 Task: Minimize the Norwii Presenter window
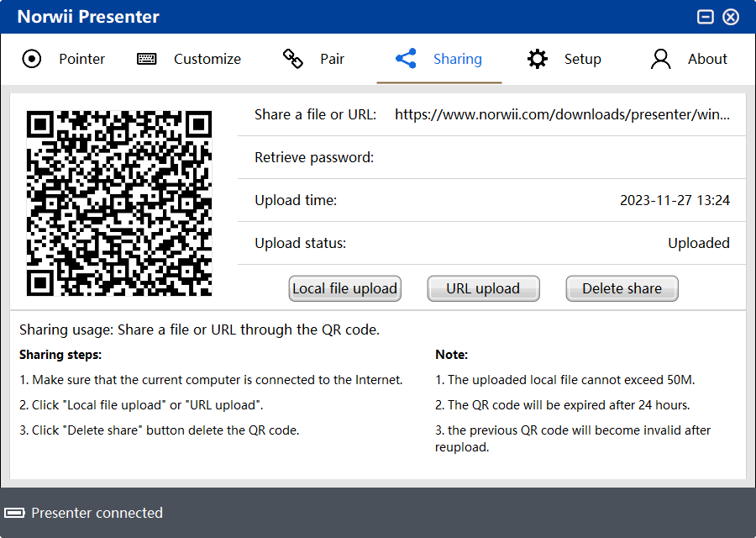pos(706,17)
